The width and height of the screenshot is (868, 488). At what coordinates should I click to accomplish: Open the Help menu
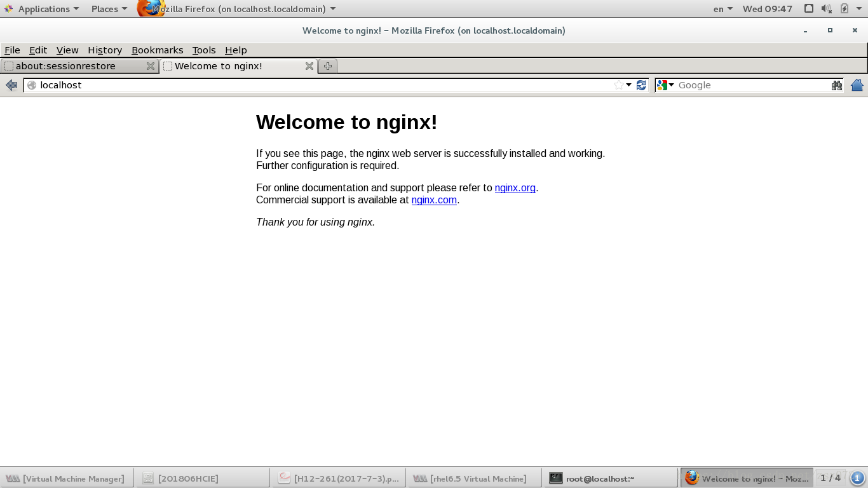[x=236, y=50]
